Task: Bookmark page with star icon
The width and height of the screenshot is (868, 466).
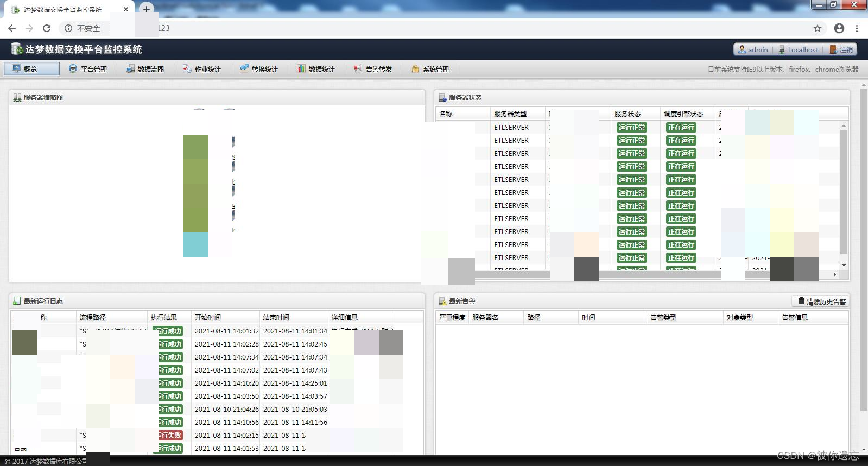Action: point(818,28)
